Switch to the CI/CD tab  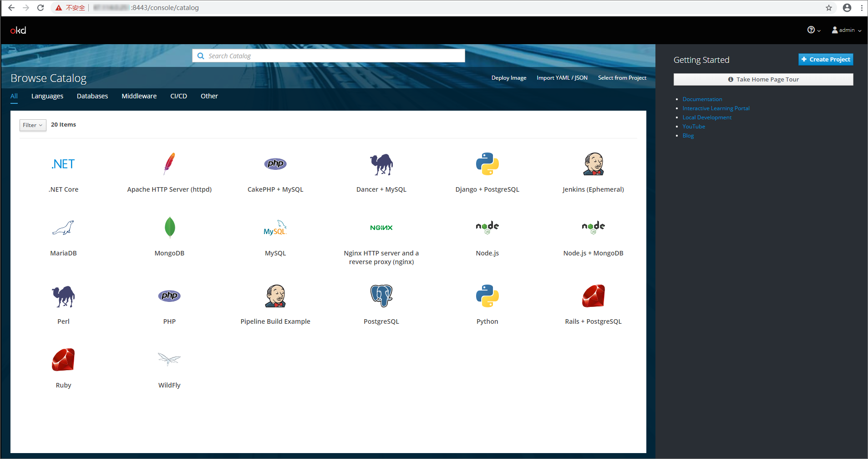click(178, 96)
